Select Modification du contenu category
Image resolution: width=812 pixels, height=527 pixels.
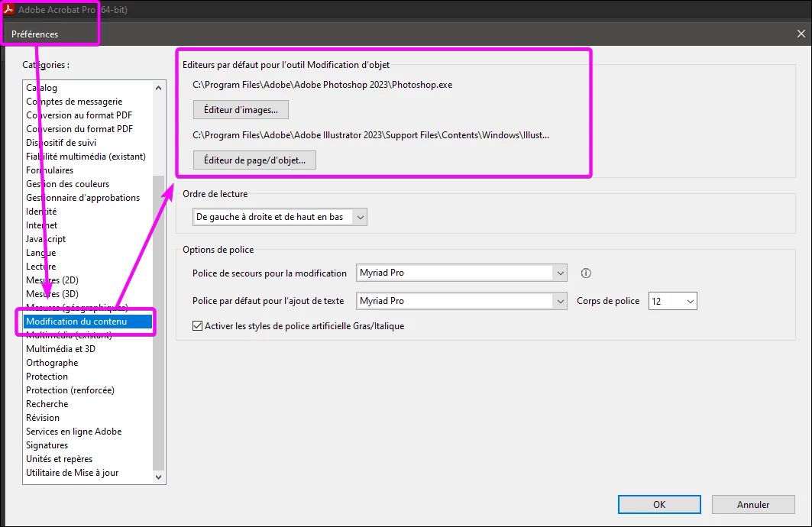click(x=88, y=322)
